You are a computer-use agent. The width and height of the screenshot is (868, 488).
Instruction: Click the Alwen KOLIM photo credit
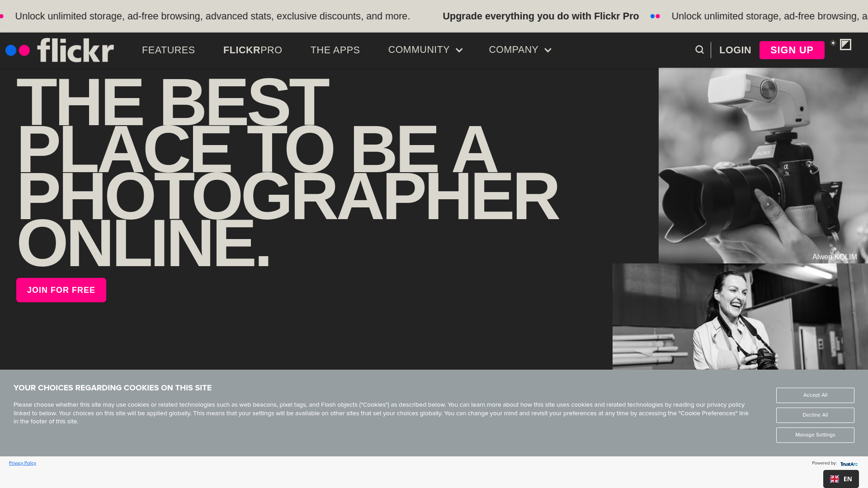coord(835,257)
